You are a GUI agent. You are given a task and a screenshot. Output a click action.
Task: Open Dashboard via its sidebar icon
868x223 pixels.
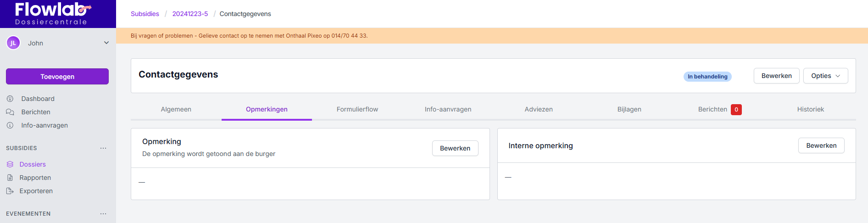[x=10, y=99]
